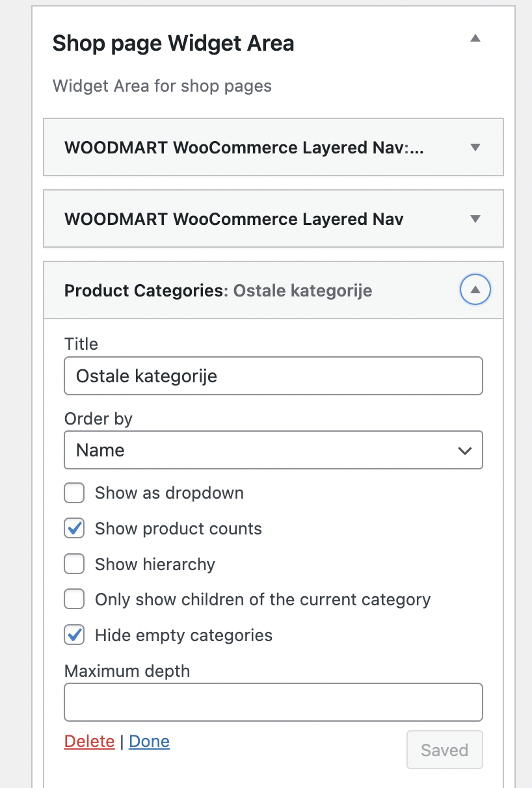Click the 'WOODMART WooCommerce Layered Nav:...' widget title
The image size is (532, 788).
[244, 148]
